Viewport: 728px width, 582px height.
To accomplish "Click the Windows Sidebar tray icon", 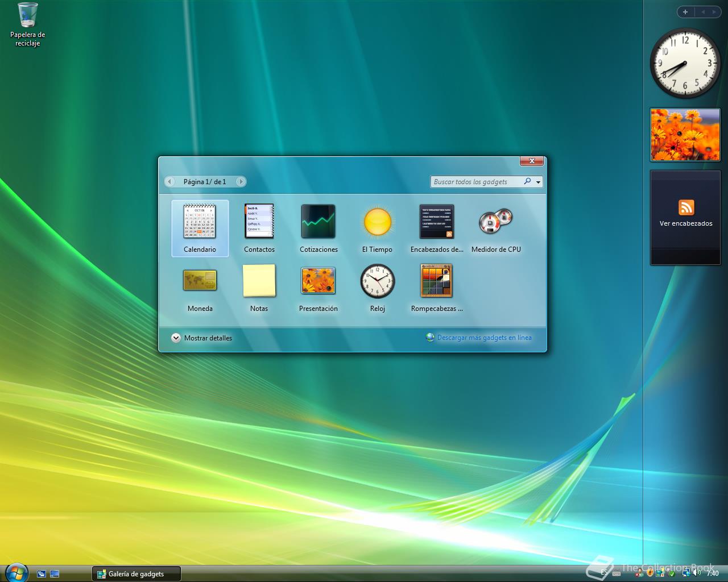I will tap(660, 573).
